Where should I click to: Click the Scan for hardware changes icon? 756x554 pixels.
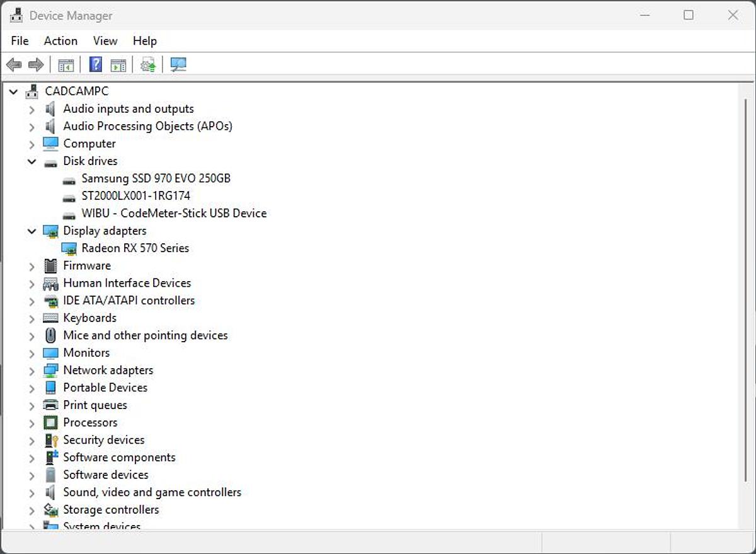click(x=178, y=65)
